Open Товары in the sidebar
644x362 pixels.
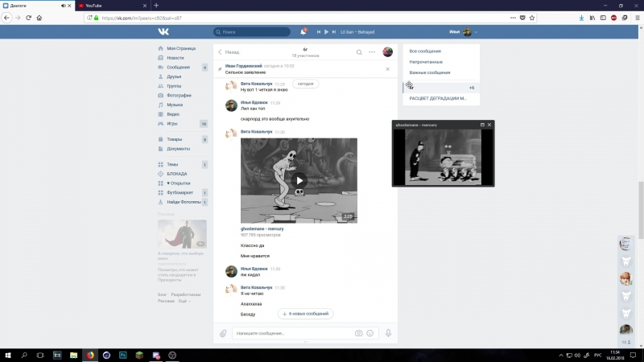point(174,139)
